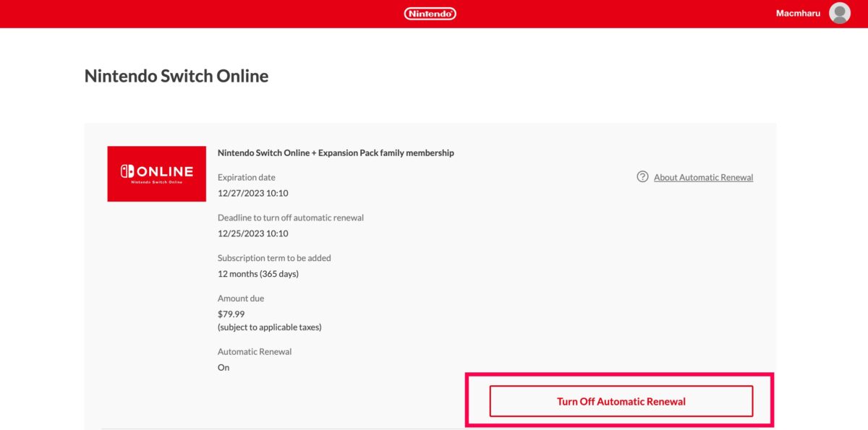Viewport: 868px width, 430px height.
Task: Click the 12/25/2023 10:10 deadline value
Action: coord(253,233)
